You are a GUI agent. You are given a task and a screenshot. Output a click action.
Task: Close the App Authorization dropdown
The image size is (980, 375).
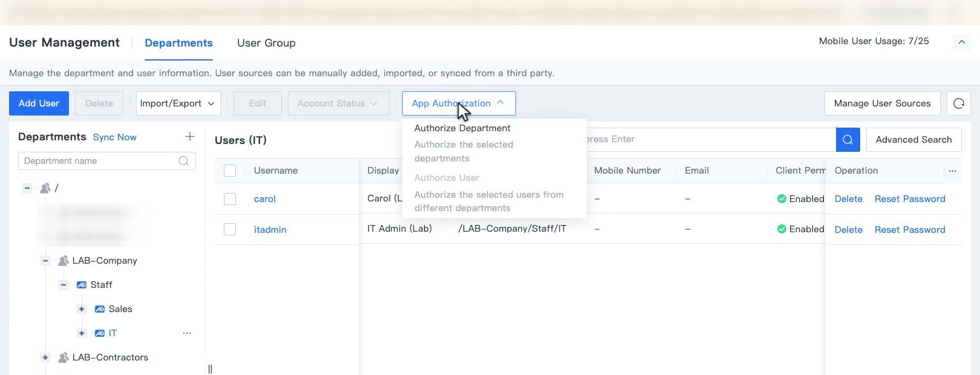tap(459, 103)
